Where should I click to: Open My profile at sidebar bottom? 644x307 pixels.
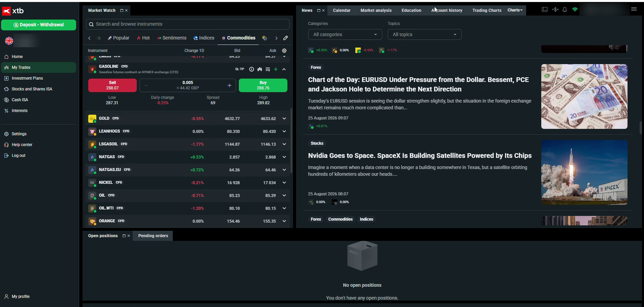click(21, 297)
